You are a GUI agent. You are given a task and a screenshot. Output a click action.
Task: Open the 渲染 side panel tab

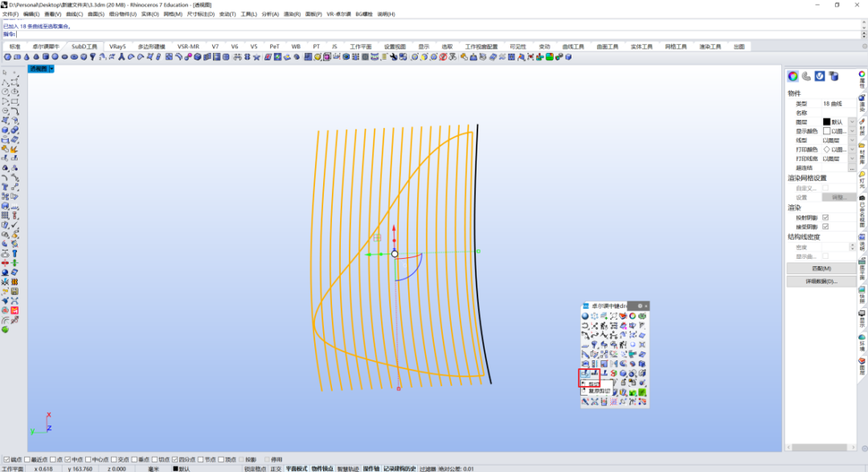point(862,104)
